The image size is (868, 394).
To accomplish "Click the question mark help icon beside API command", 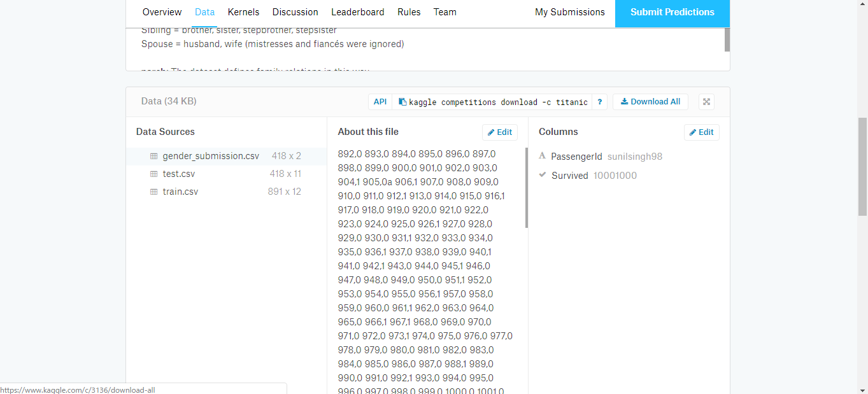I will tap(599, 102).
